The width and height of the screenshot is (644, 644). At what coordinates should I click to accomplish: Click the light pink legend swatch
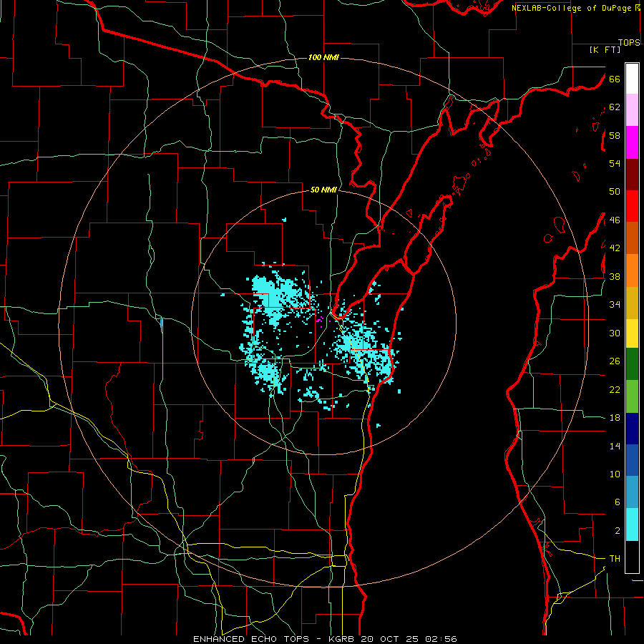coord(632,109)
